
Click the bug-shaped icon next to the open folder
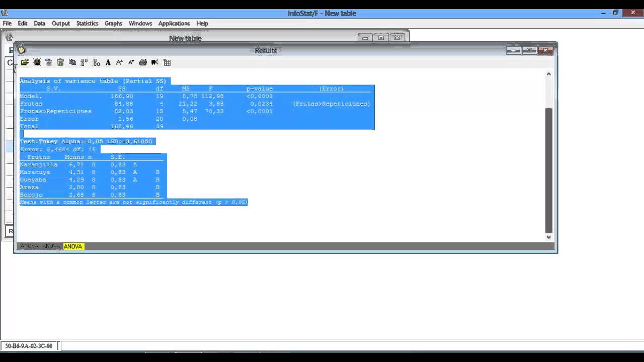[37, 62]
